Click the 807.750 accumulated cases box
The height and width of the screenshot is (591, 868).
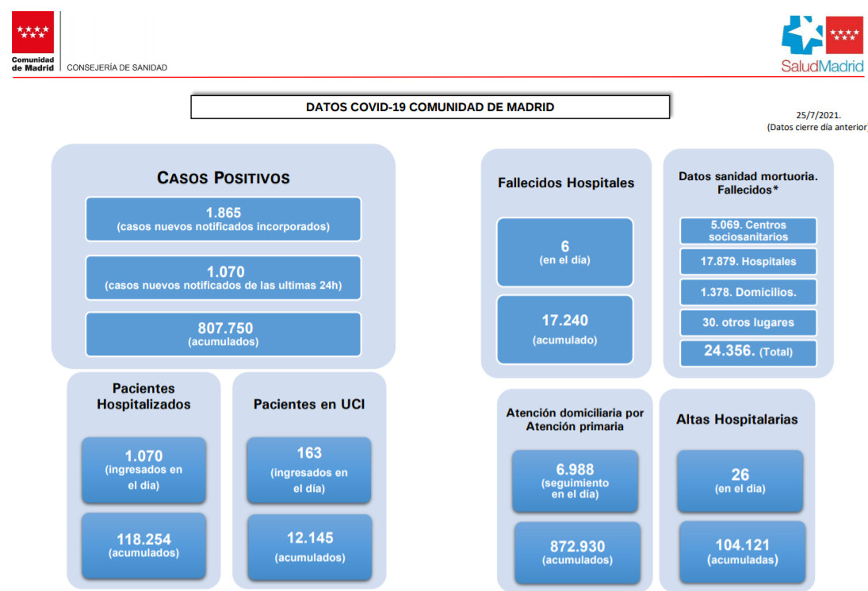point(223,334)
